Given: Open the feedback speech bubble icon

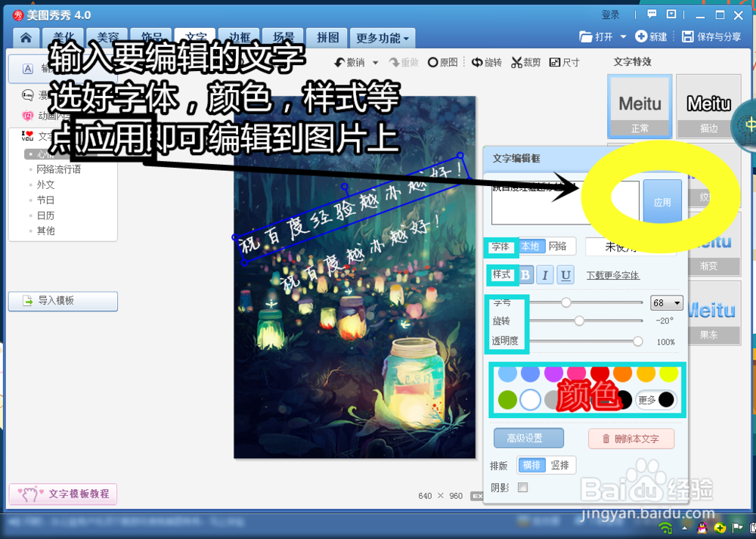Looking at the screenshot, I should click(x=652, y=14).
